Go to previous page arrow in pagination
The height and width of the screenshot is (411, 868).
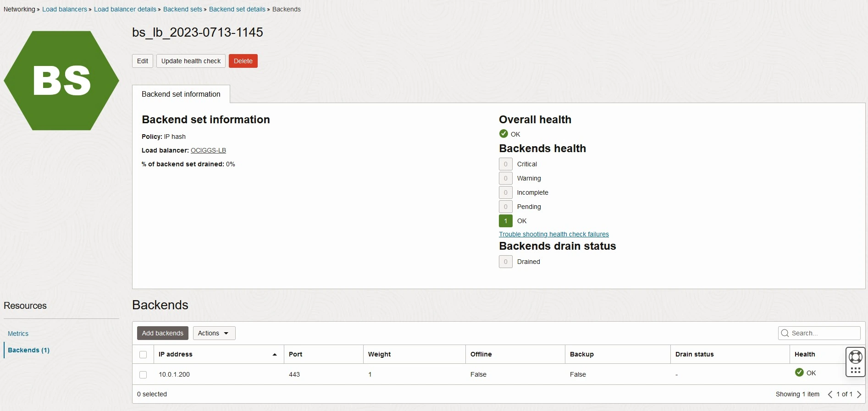pyautogui.click(x=830, y=395)
